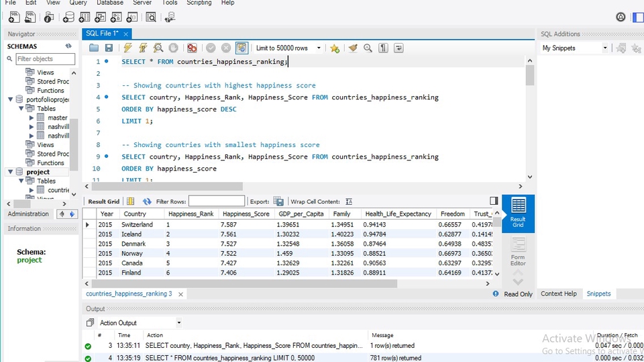
Task: Click the SQL editor horizontal scrollbar
Action: pos(167,186)
